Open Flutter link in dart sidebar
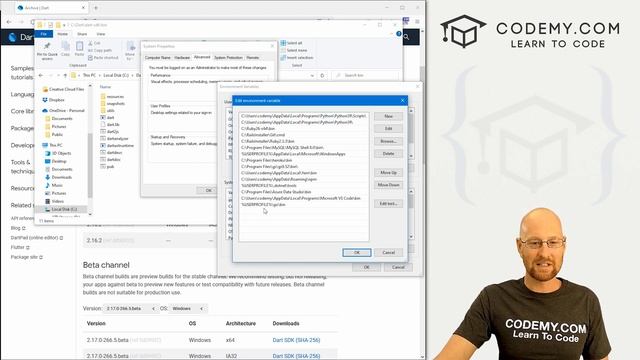 click(x=20, y=247)
